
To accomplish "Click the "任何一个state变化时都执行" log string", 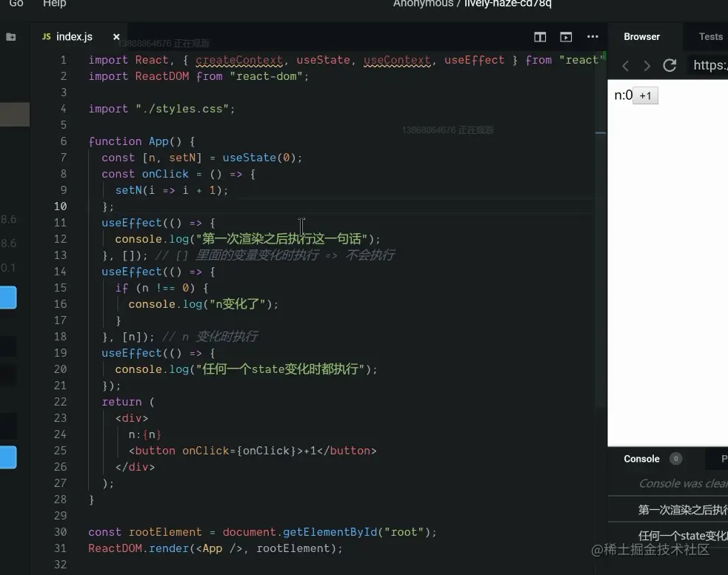I will point(281,369).
